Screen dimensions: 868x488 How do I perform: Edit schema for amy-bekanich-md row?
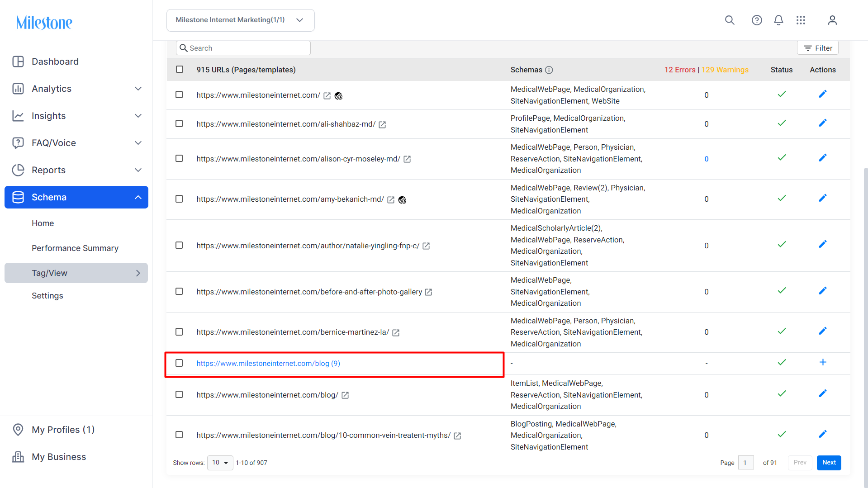(823, 198)
